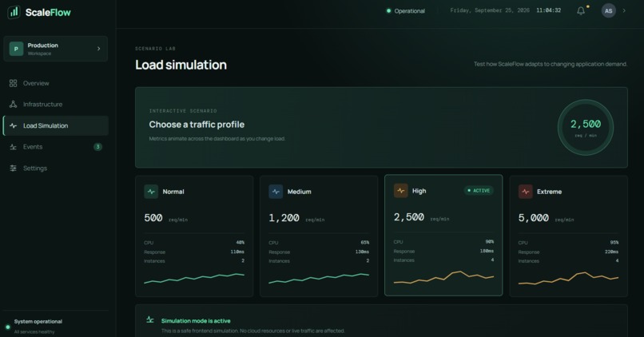Click the 'Choose a traffic profile' heading

click(197, 125)
